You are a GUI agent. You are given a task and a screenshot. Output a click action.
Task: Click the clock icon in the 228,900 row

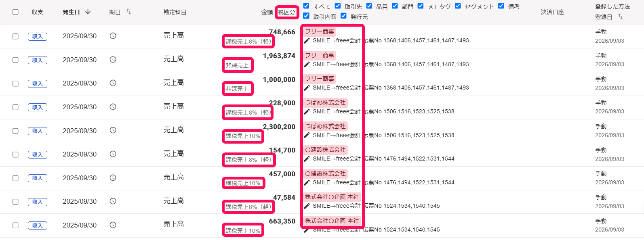(113, 107)
